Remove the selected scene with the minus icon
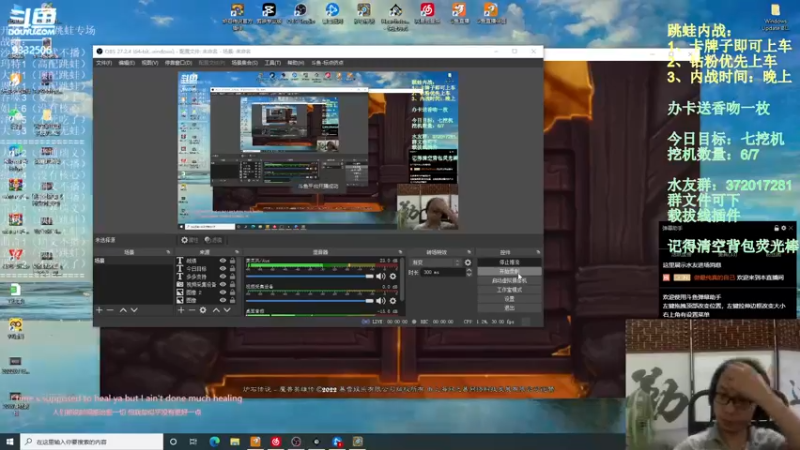 (x=110, y=310)
